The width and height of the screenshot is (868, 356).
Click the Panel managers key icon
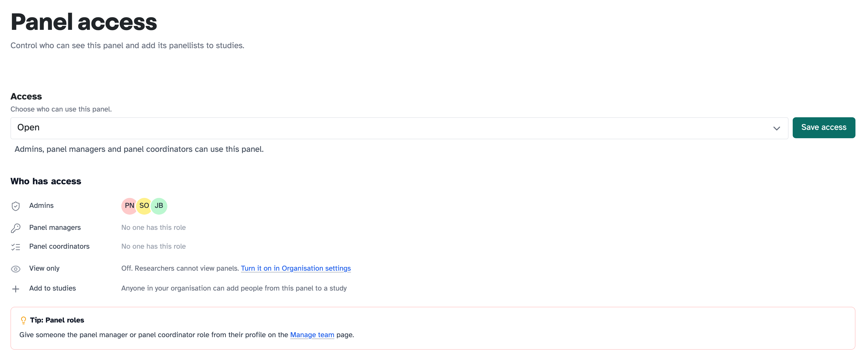tap(15, 228)
